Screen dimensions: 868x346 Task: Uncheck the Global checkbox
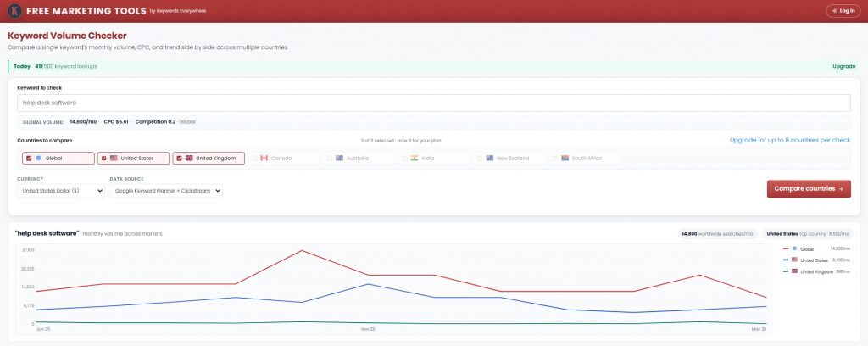click(x=29, y=159)
